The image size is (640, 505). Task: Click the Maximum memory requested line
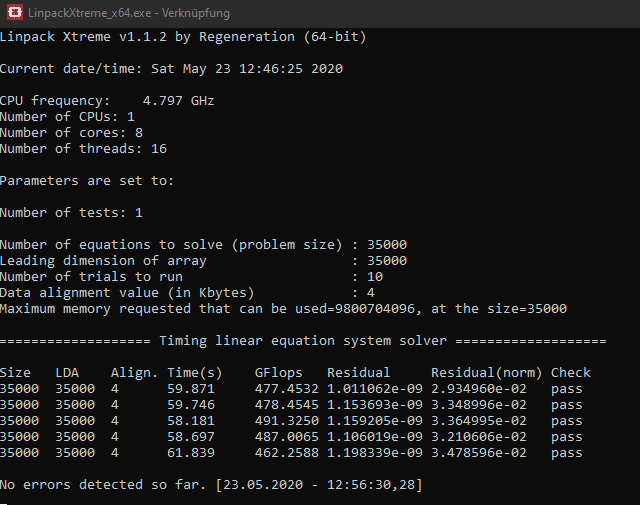coord(283,309)
